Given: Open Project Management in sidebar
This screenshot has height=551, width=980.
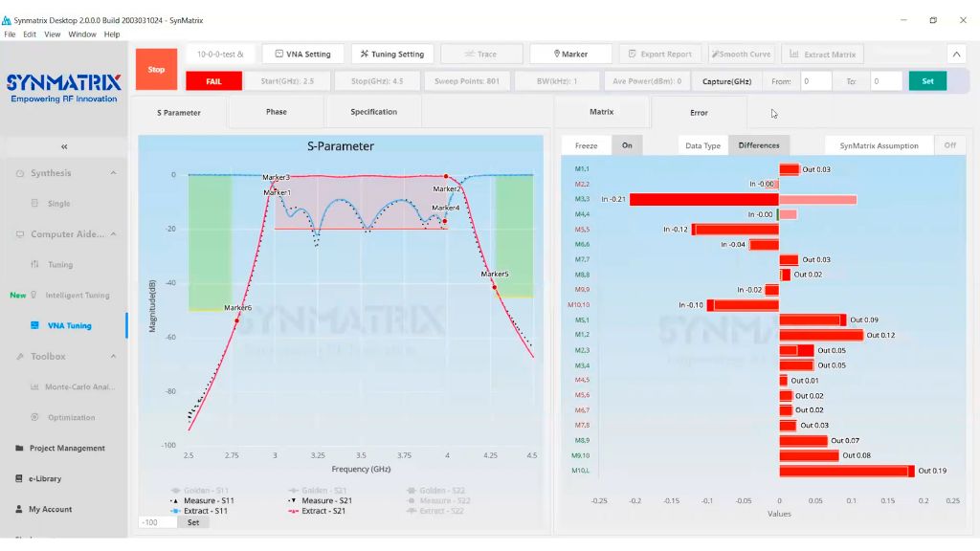Looking at the screenshot, I should (66, 448).
